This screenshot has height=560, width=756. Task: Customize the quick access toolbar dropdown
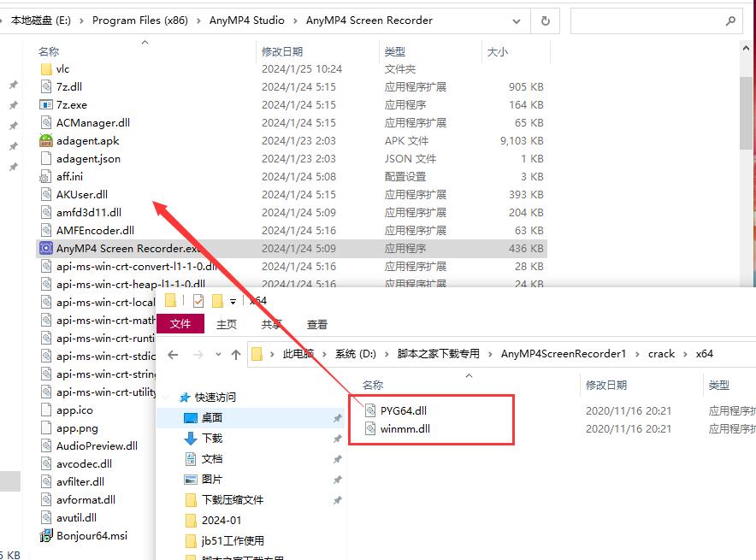pos(233,302)
